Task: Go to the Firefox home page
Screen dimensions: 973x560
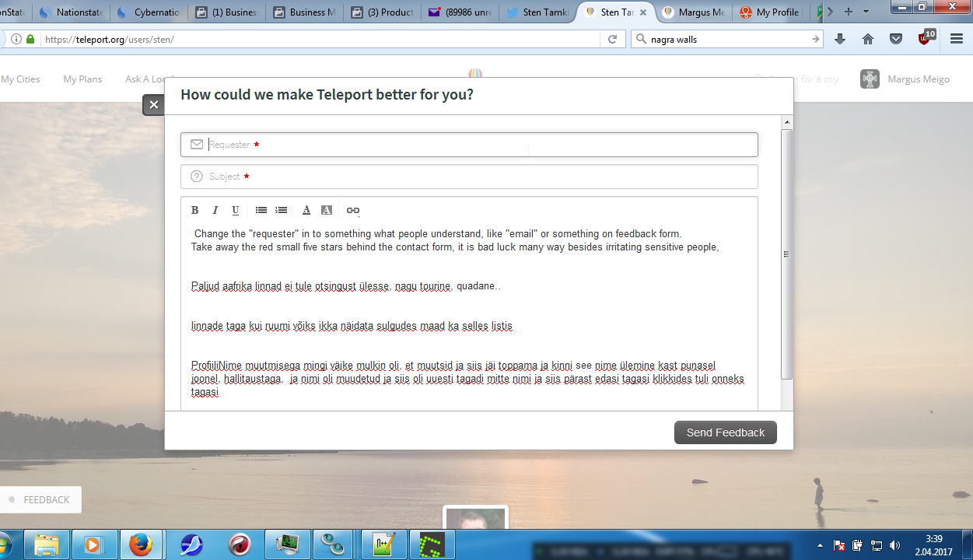Action: point(868,39)
